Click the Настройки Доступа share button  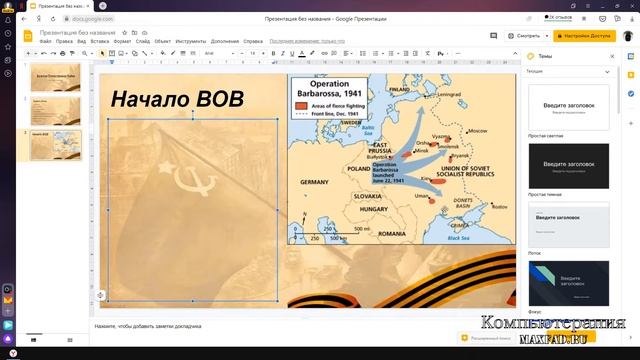[584, 36]
